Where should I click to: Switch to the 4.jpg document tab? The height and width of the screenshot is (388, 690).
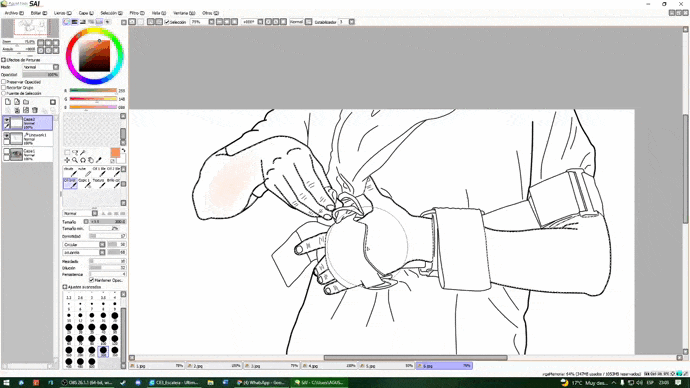330,366
